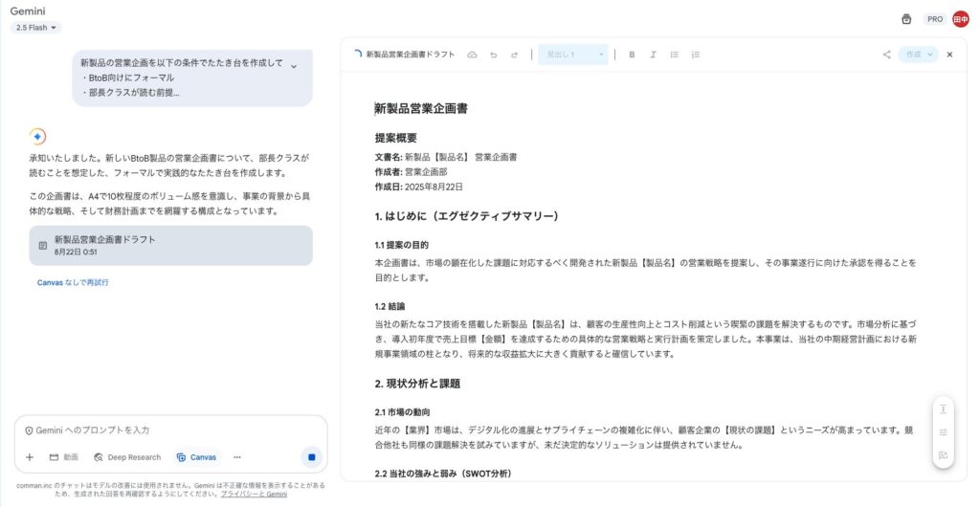Expand the collapsed user prompt bubble
Viewport: 980px width, 507px height.
(294, 66)
